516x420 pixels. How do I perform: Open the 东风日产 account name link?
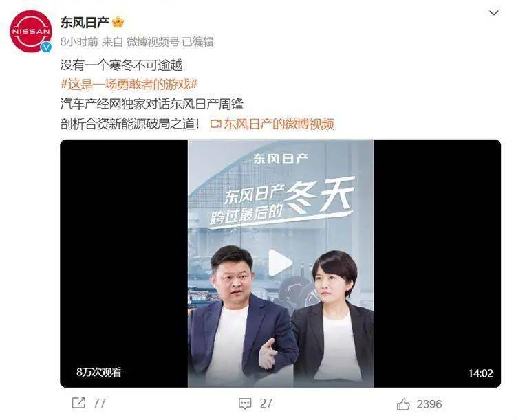point(84,23)
